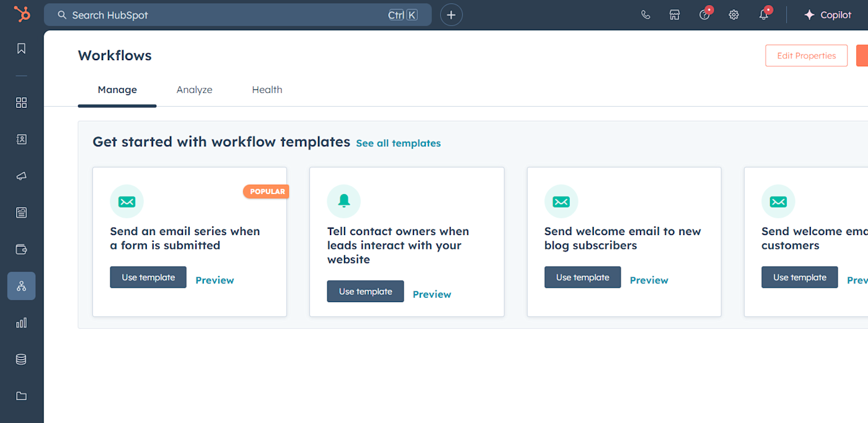The width and height of the screenshot is (868, 423).
Task: Use template for email series form
Action: tap(148, 277)
